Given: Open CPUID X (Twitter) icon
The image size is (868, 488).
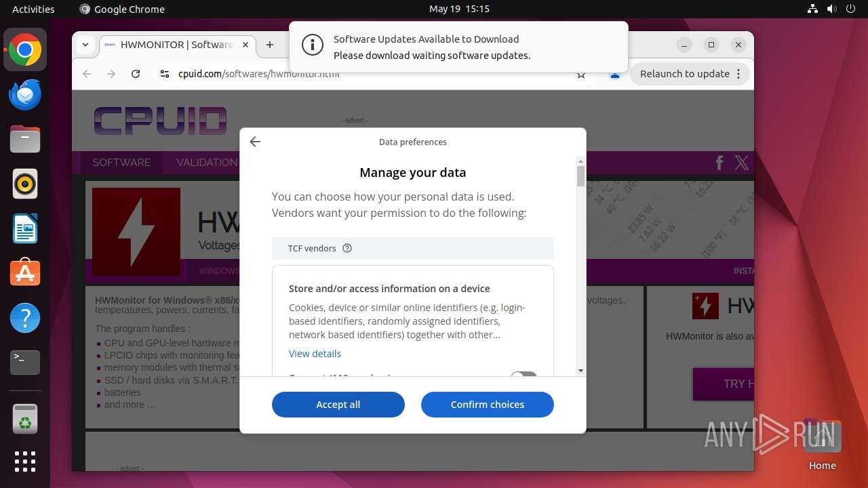Looking at the screenshot, I should pyautogui.click(x=742, y=163).
